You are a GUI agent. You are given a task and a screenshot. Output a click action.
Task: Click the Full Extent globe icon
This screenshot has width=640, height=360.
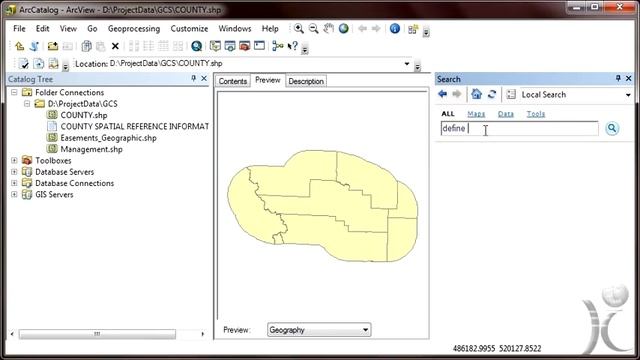click(344, 29)
